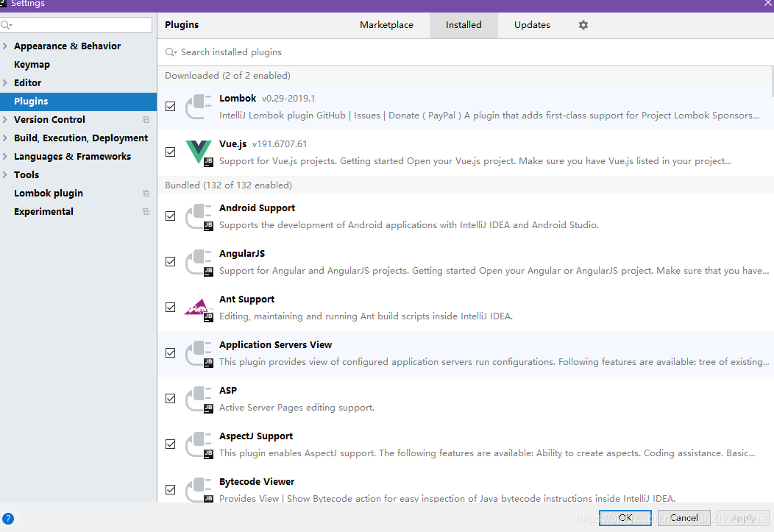Image resolution: width=774 pixels, height=532 pixels.
Task: Click the AngularJS plugin icon
Action: 199,261
